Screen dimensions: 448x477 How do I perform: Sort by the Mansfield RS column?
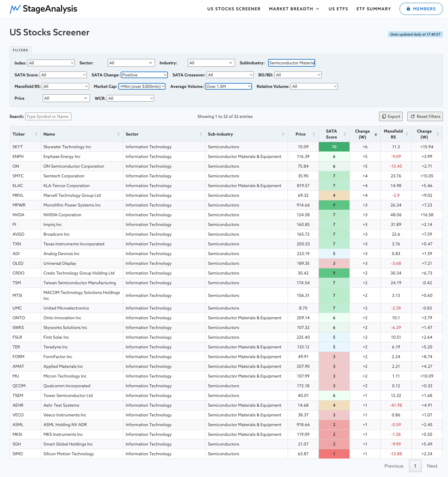(396, 134)
